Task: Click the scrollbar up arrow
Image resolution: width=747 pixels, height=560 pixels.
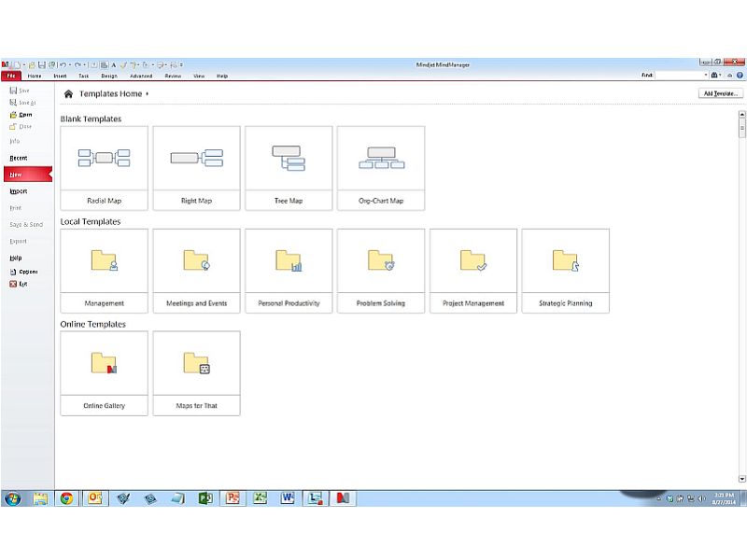Action: [741, 114]
